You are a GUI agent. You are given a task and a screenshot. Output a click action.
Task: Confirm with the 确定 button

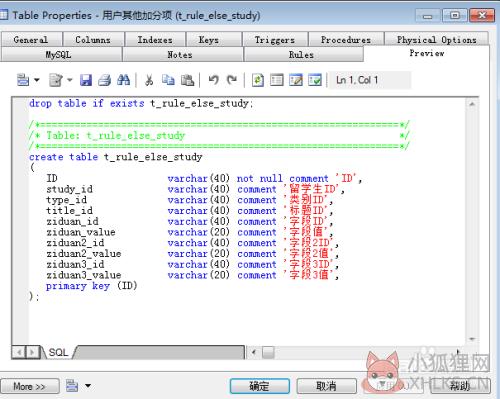[259, 386]
